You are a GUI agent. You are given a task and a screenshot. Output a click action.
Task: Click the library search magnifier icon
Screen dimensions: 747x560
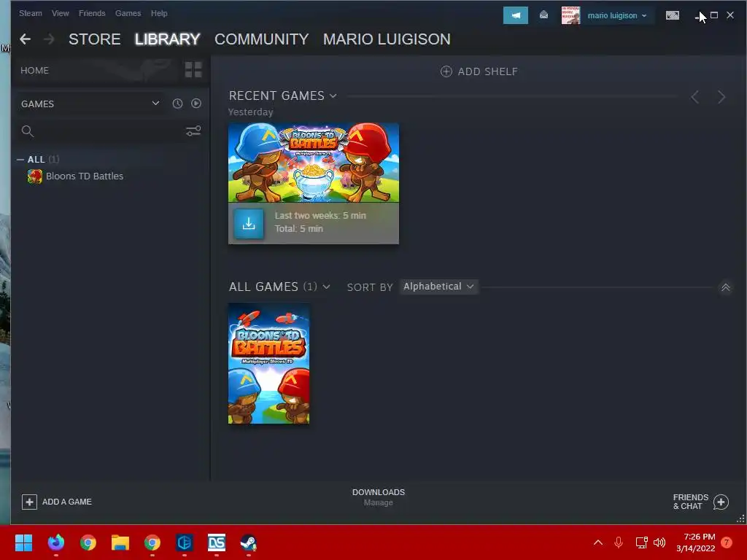[28, 131]
